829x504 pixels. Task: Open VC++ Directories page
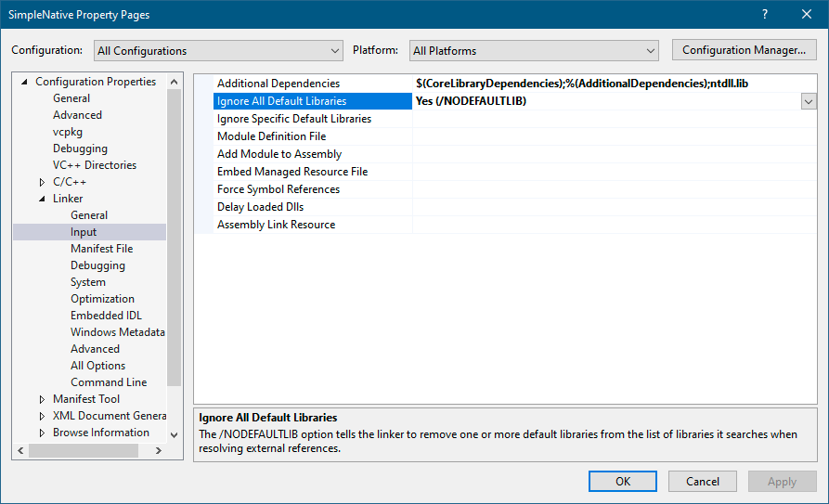94,165
